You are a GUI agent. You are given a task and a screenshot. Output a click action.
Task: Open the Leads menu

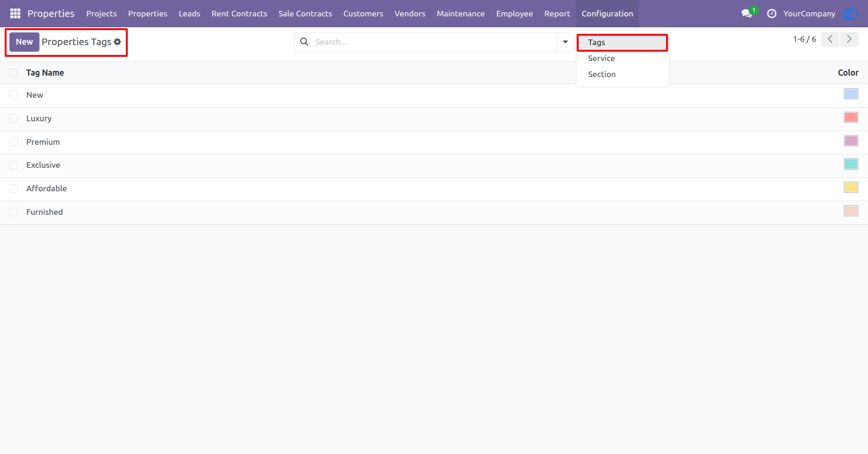pyautogui.click(x=189, y=14)
